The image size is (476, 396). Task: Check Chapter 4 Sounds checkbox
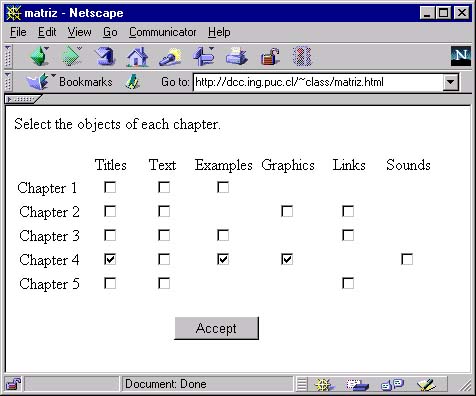[407, 259]
